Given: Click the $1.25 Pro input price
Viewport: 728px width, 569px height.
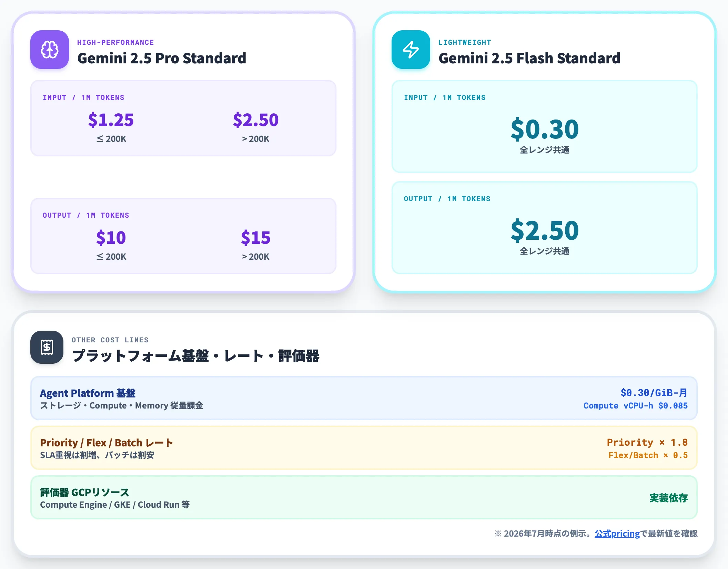Looking at the screenshot, I should coord(111,120).
